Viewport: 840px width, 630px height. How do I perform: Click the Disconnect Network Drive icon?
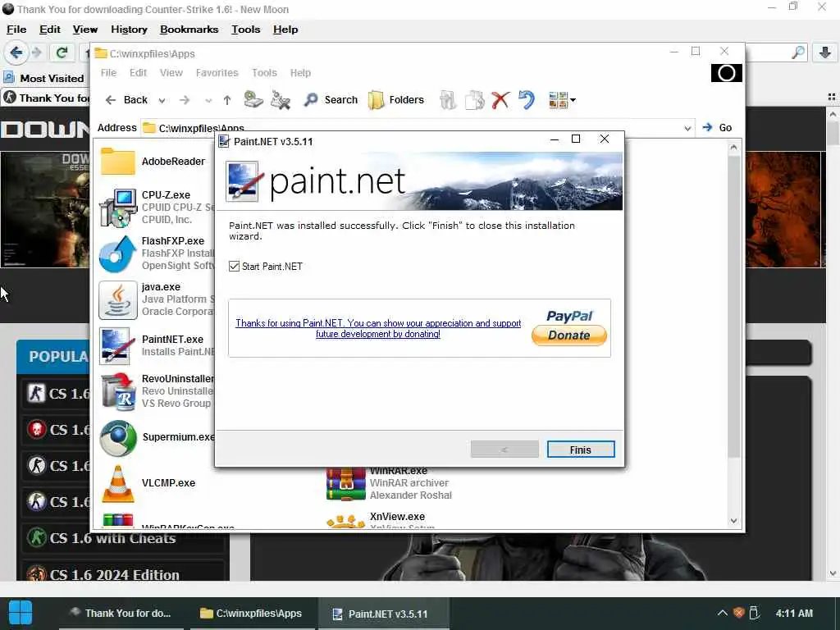(x=281, y=99)
